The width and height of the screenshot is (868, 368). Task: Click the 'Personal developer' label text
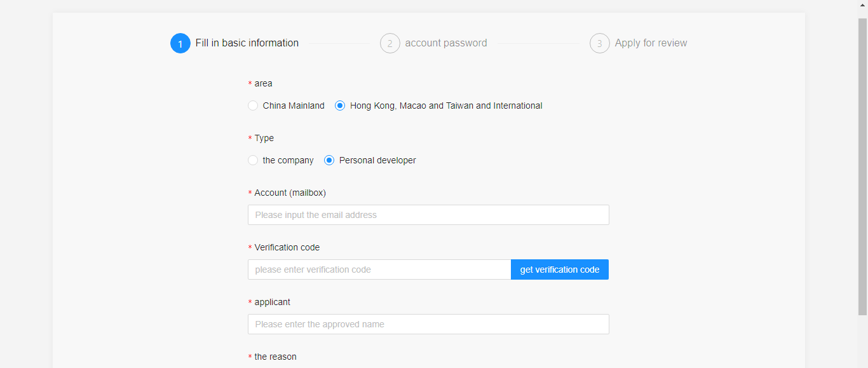click(377, 160)
